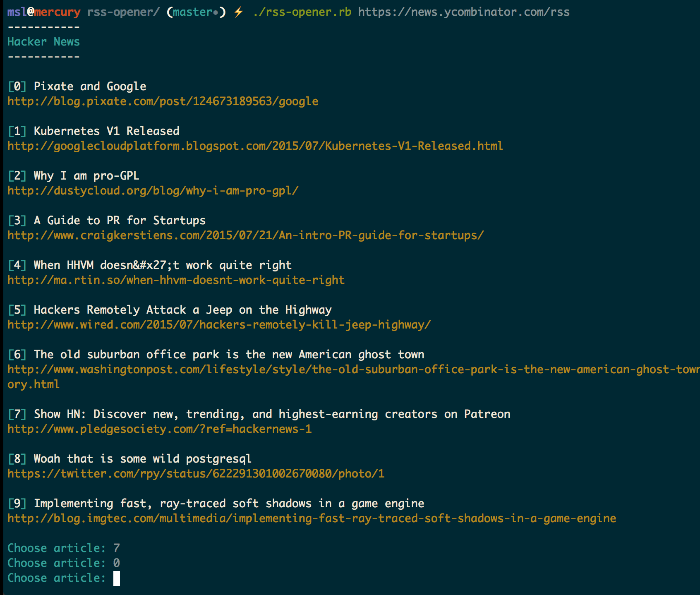Select the 'Pixate and Google' title

[x=90, y=86]
